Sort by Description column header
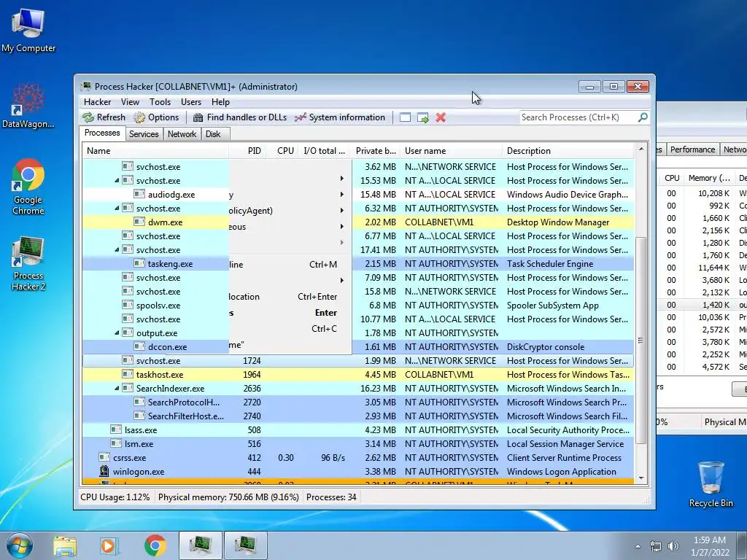The width and height of the screenshot is (747, 560). (568, 151)
